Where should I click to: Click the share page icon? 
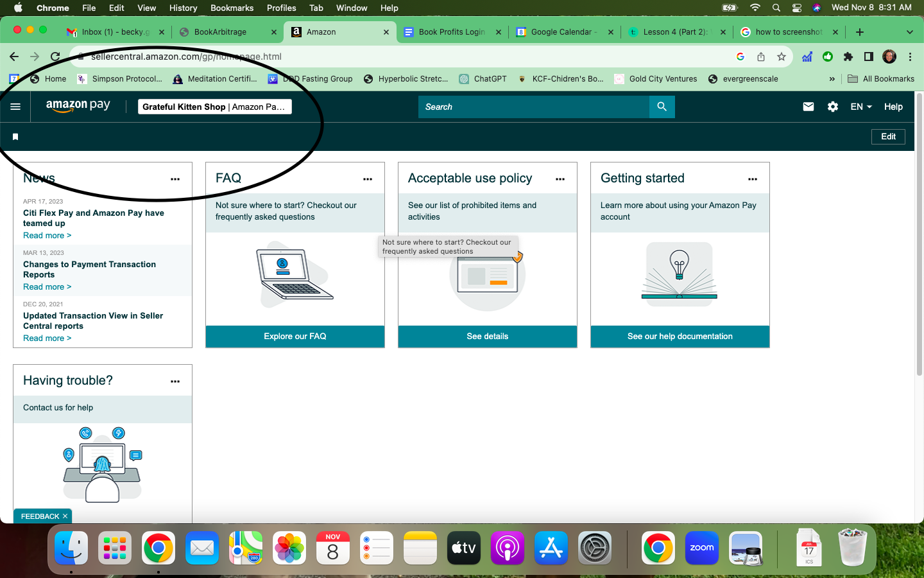761,57
